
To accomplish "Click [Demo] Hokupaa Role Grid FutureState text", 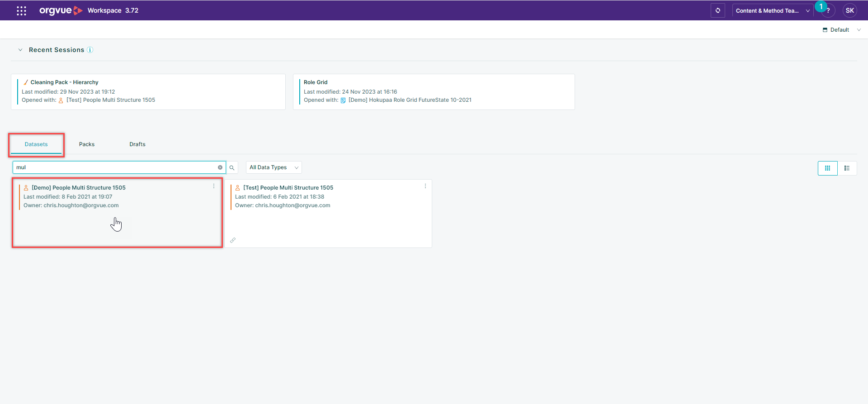I will tap(410, 100).
